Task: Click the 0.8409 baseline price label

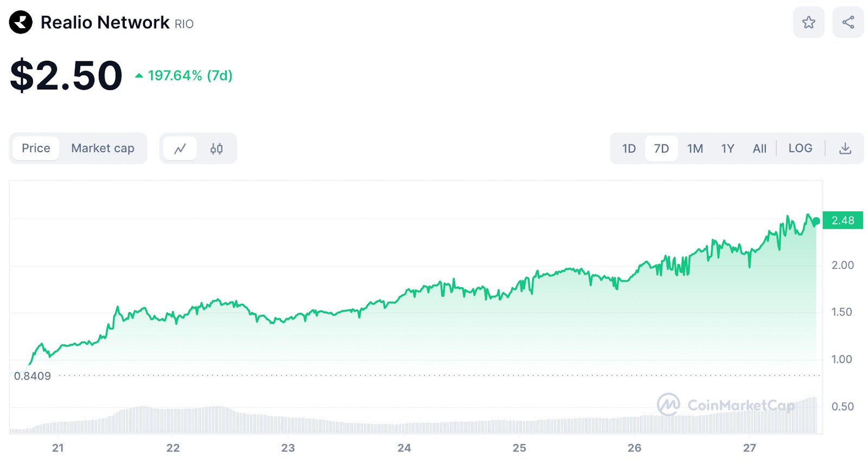Action: (x=33, y=376)
